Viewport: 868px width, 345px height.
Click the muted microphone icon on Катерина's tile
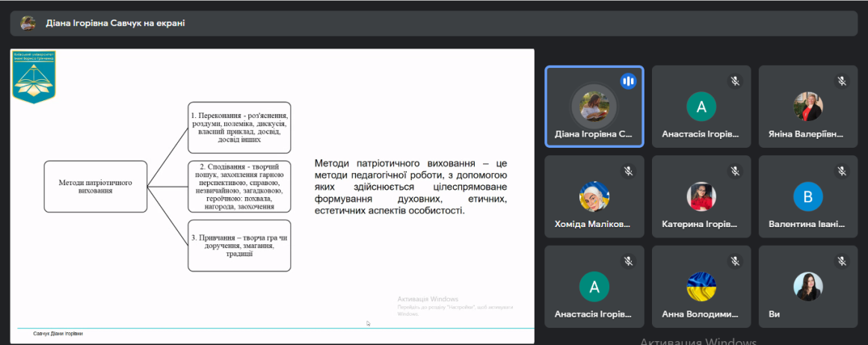735,171
